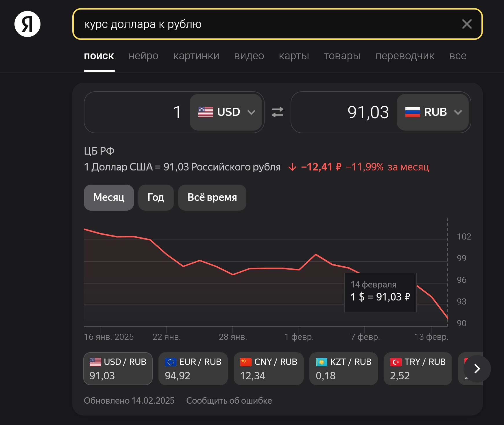Screen dimensions: 504x425
Task: Click the Turkey flag icon on TRY card
Action: pyautogui.click(x=396, y=362)
